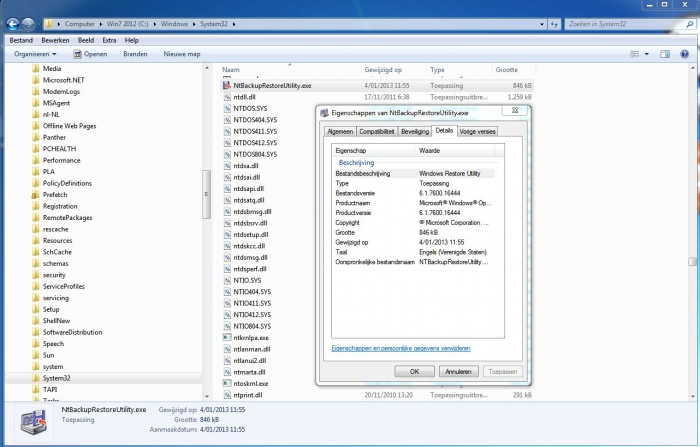Click the Media folder icon
Screen dimensions: 700x447
click(x=36, y=68)
